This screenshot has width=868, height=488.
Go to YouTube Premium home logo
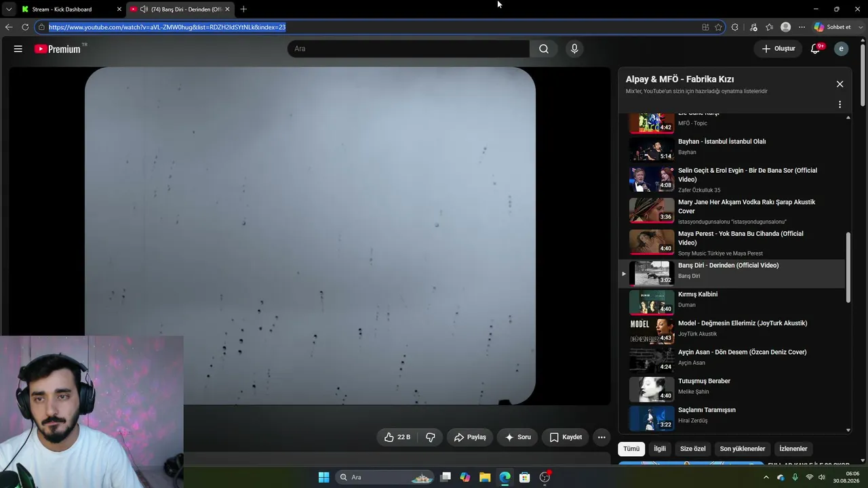click(58, 49)
